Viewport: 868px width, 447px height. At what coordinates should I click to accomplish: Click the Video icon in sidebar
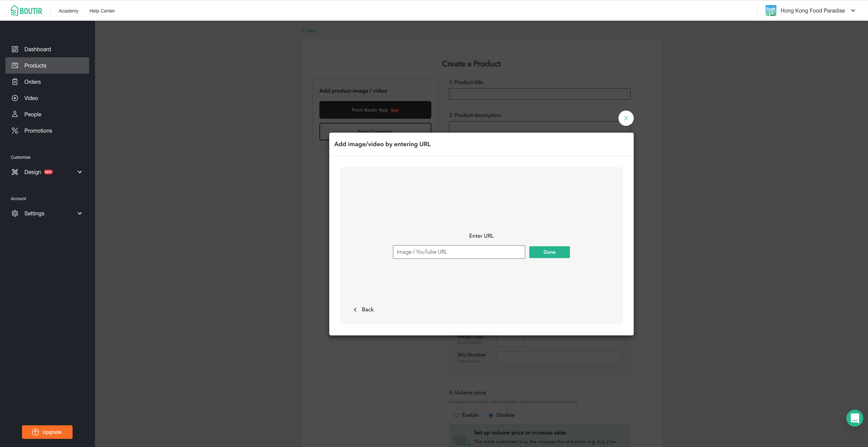(x=15, y=98)
